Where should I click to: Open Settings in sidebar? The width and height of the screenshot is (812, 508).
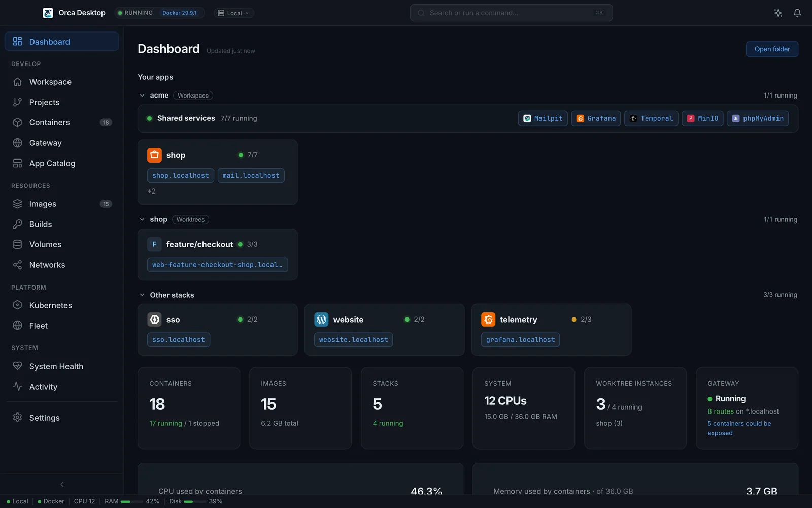pyautogui.click(x=61, y=418)
